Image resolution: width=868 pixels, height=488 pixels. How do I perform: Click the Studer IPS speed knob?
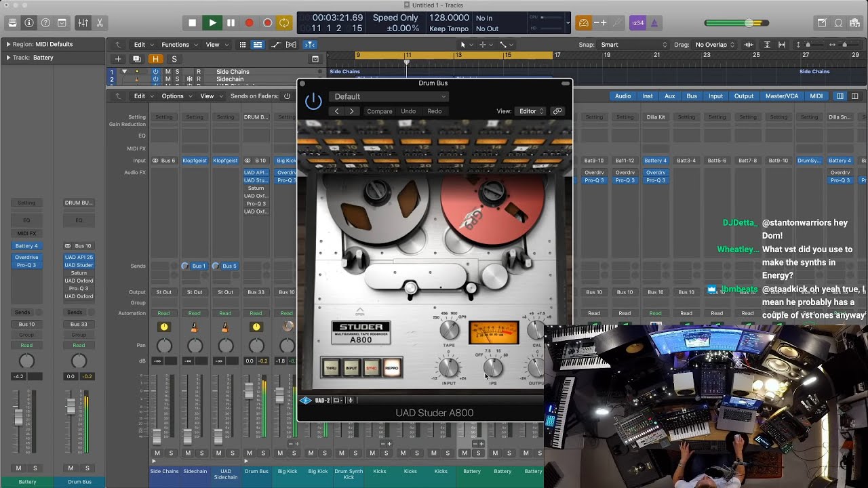493,367
